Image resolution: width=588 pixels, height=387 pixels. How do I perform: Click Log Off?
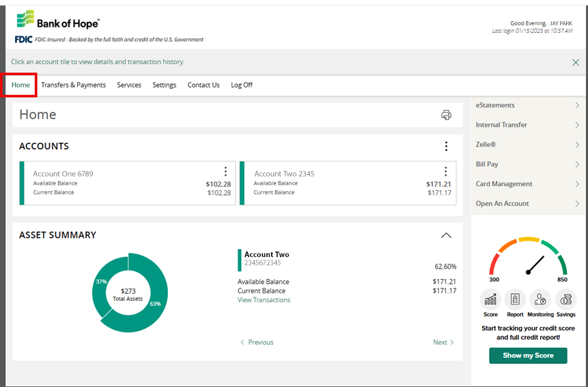point(242,85)
